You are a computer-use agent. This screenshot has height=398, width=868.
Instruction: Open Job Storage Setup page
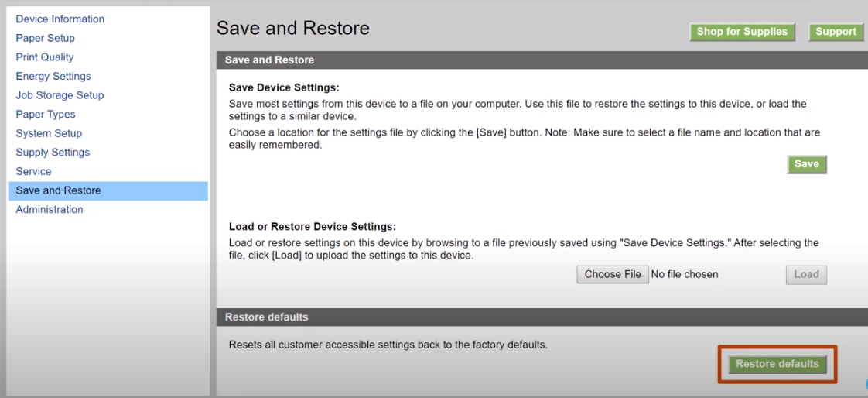pos(60,94)
